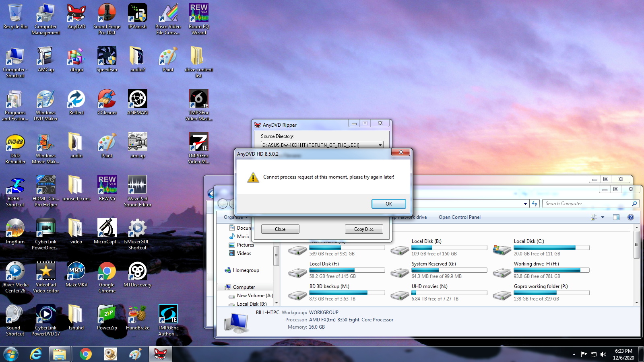644x362 pixels.
Task: Select the CCleaner desktop icon
Action: coord(107,103)
